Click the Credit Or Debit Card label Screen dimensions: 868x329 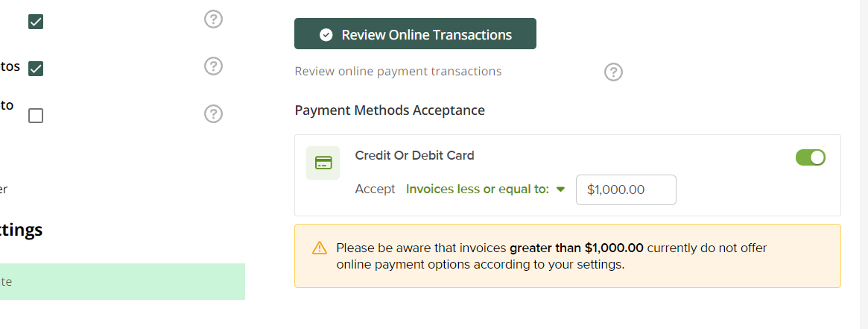(x=414, y=156)
